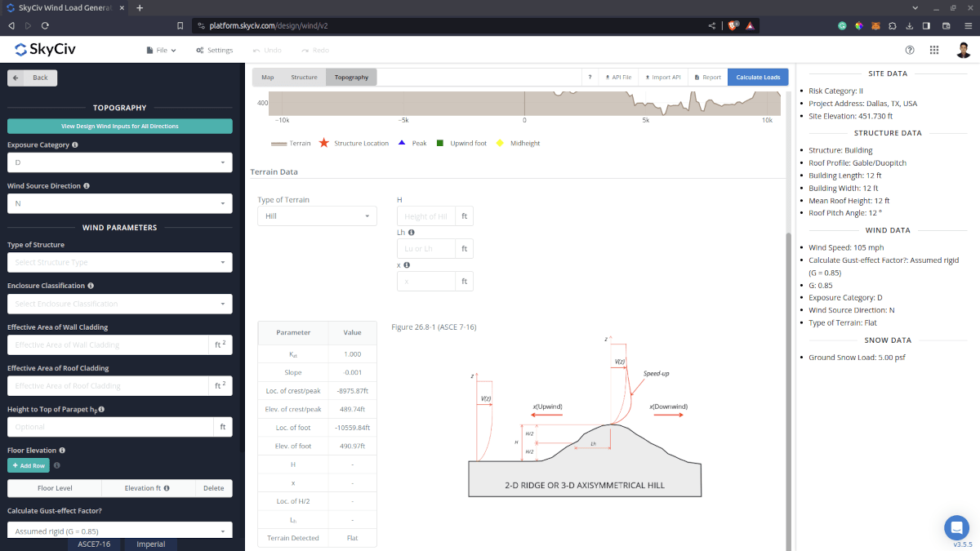The width and height of the screenshot is (980, 551).
Task: Click the Height of Hill input field
Action: point(426,216)
